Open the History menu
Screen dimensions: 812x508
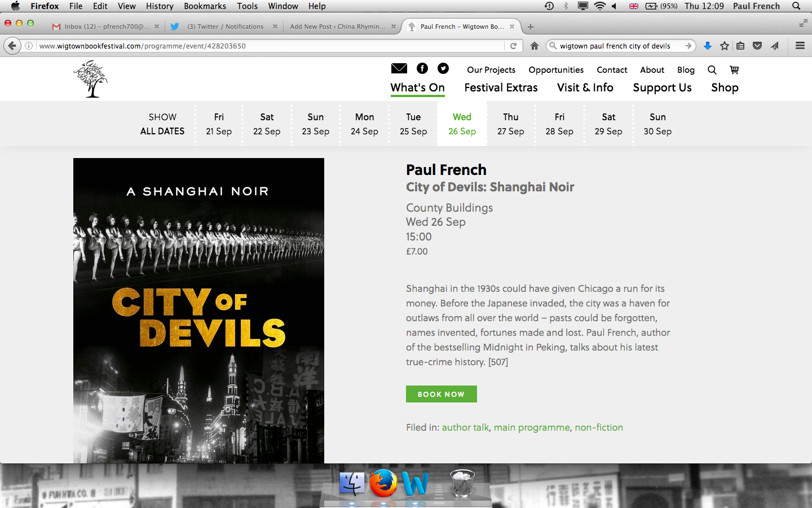click(160, 6)
